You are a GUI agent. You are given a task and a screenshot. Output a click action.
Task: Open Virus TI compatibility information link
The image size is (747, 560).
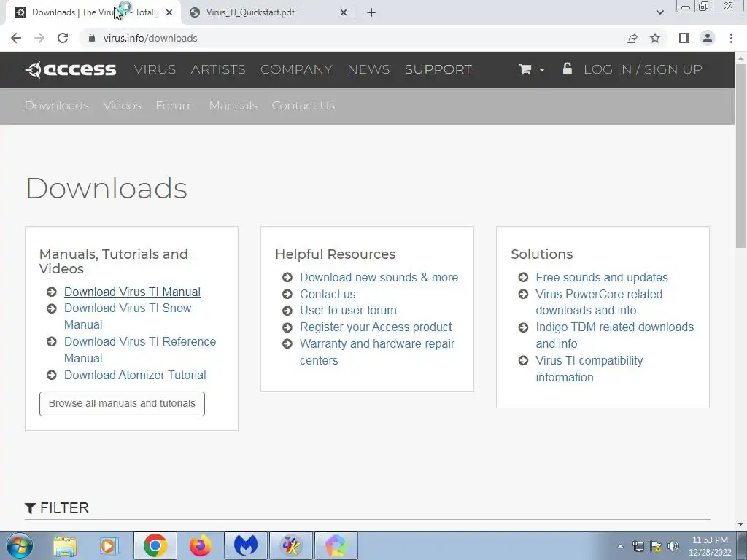click(589, 368)
